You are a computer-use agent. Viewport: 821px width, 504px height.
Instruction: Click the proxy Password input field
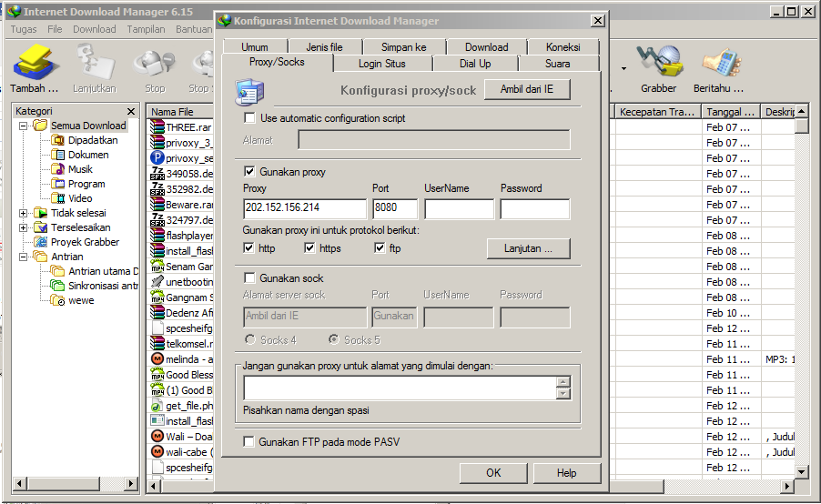(534, 208)
